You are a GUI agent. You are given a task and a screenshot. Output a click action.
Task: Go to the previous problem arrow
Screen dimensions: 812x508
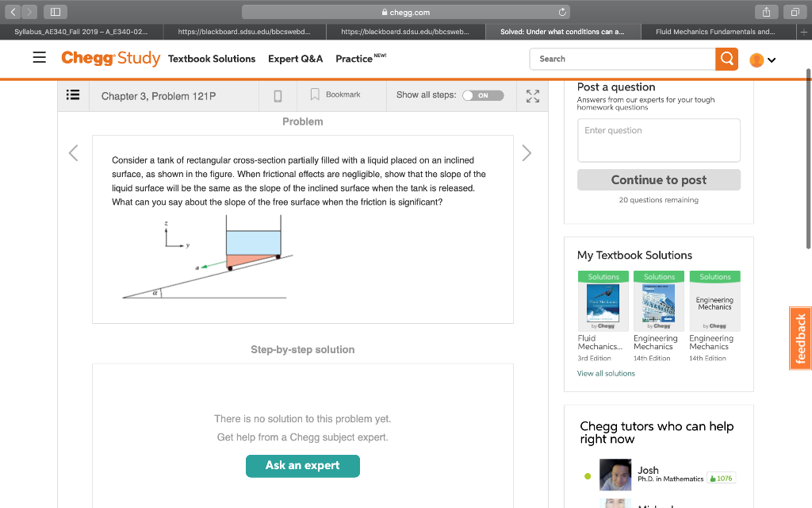[73, 152]
